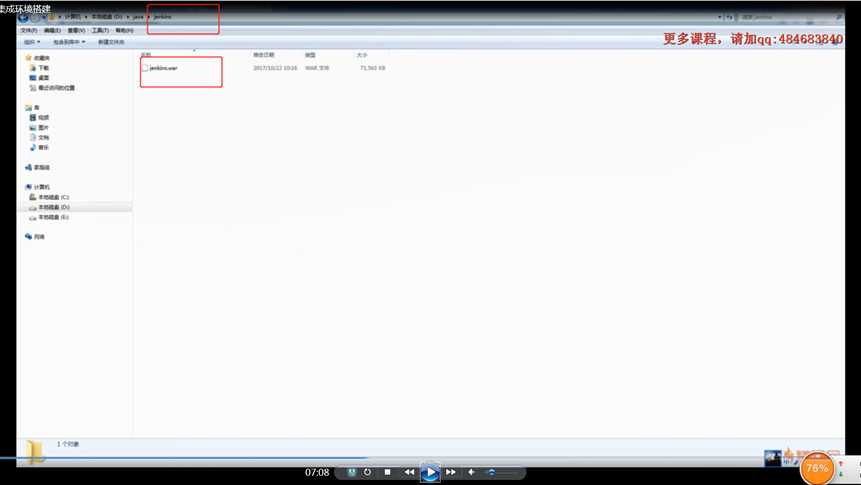Toggle repeat in the media player

pos(367,472)
